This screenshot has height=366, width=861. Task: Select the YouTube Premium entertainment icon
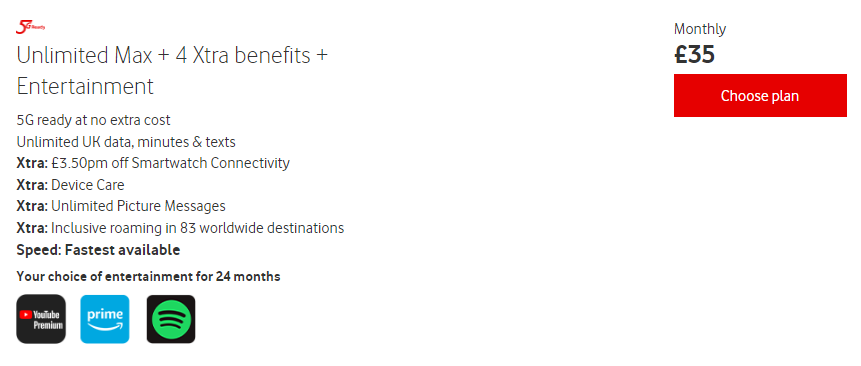coord(41,319)
